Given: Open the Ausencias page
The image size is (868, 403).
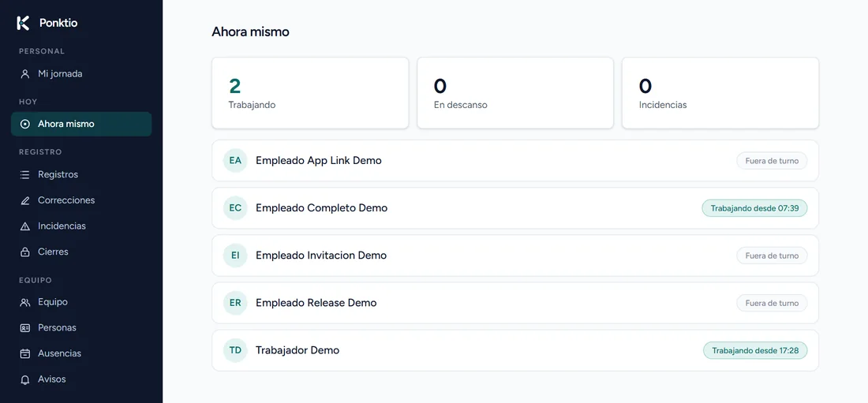Looking at the screenshot, I should [x=81, y=354].
